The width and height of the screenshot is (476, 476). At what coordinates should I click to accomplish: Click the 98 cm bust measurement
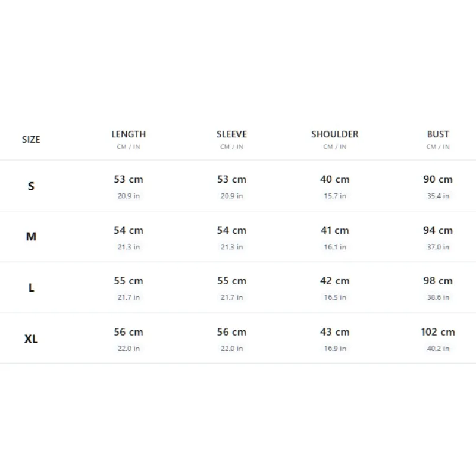438,281
